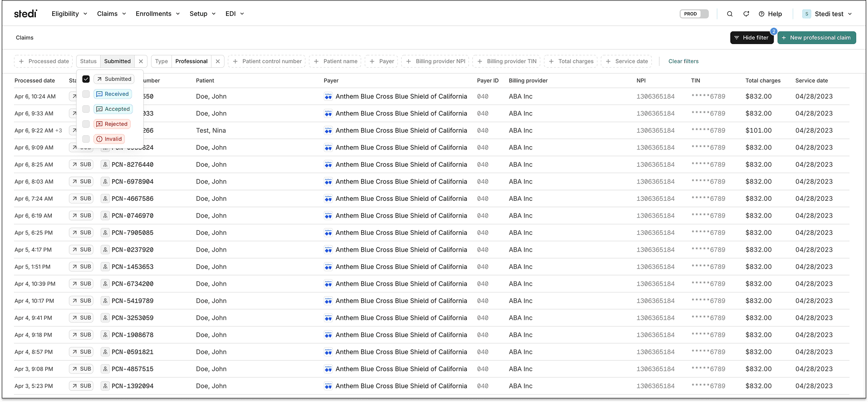This screenshot has height=402, width=868.
Task: Open the Eligibility dropdown menu
Action: coord(69,14)
